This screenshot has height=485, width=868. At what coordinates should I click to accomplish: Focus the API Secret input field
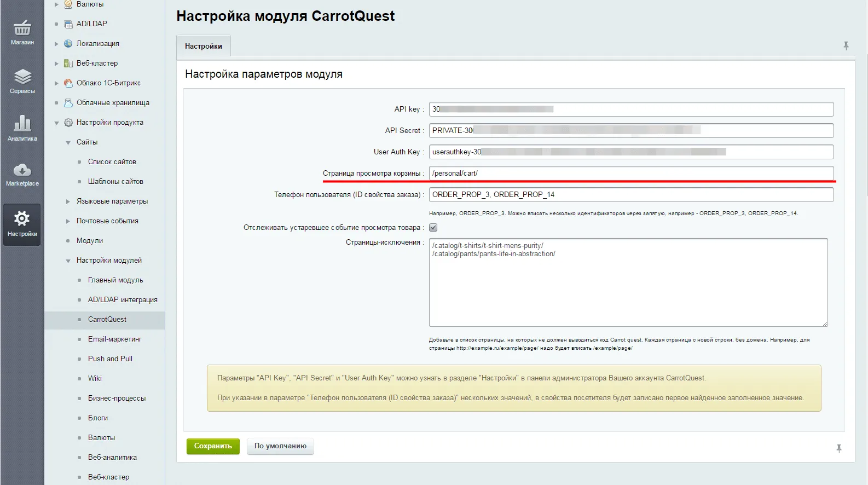pos(631,130)
